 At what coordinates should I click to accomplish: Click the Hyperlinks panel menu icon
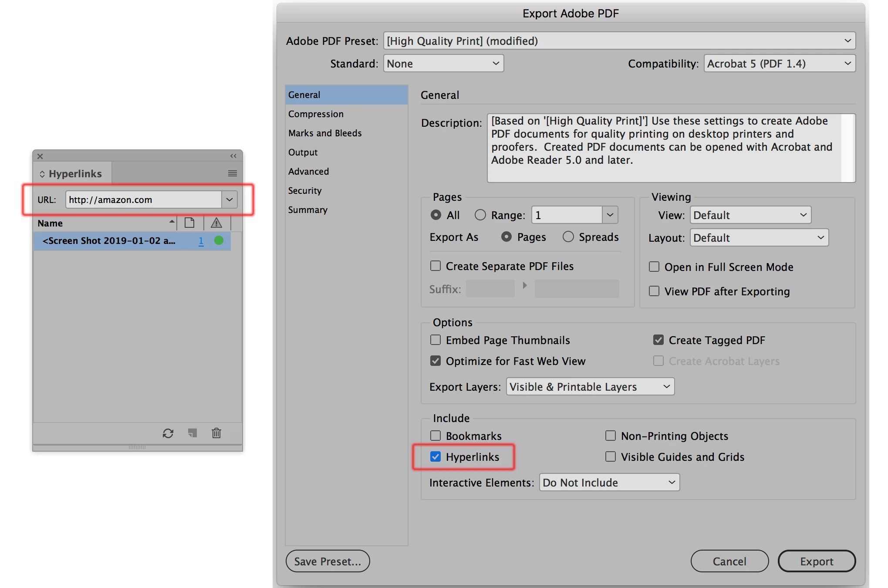pos(232,173)
